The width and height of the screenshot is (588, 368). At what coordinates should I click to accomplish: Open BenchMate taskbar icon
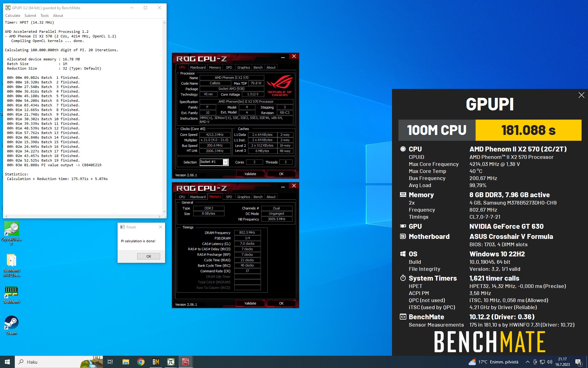[x=156, y=362]
